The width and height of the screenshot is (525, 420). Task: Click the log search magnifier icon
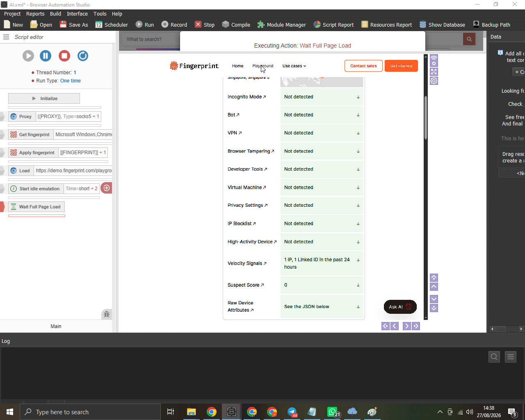(x=494, y=357)
